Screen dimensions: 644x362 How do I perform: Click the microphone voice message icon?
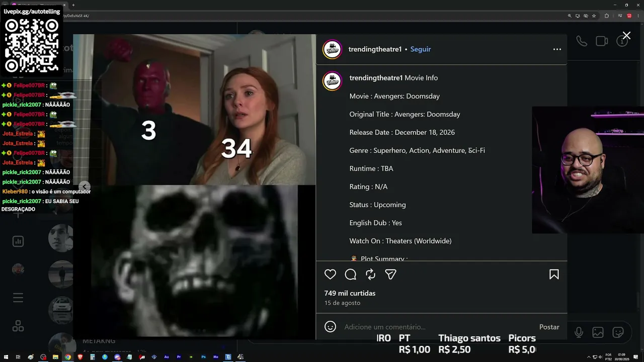pyautogui.click(x=579, y=332)
